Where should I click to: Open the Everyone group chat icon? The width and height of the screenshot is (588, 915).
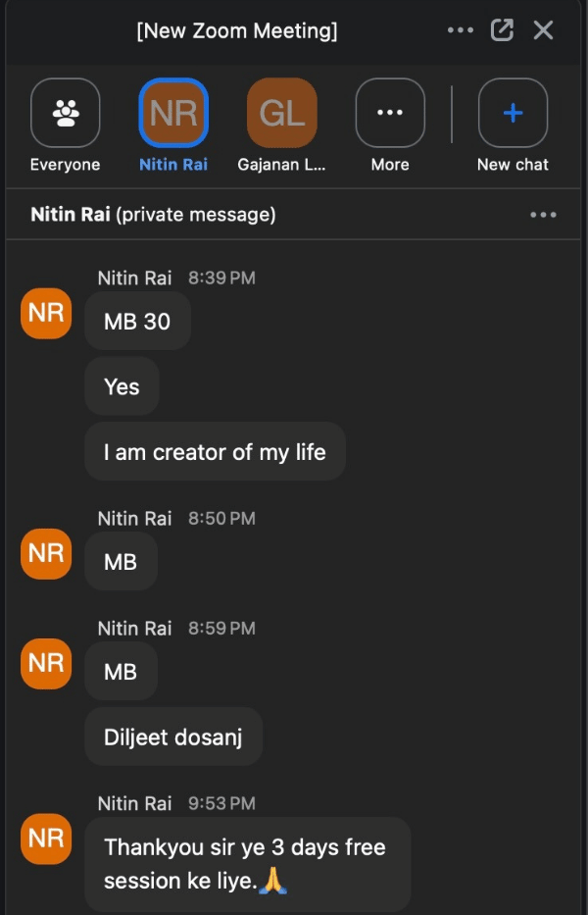pyautogui.click(x=66, y=113)
